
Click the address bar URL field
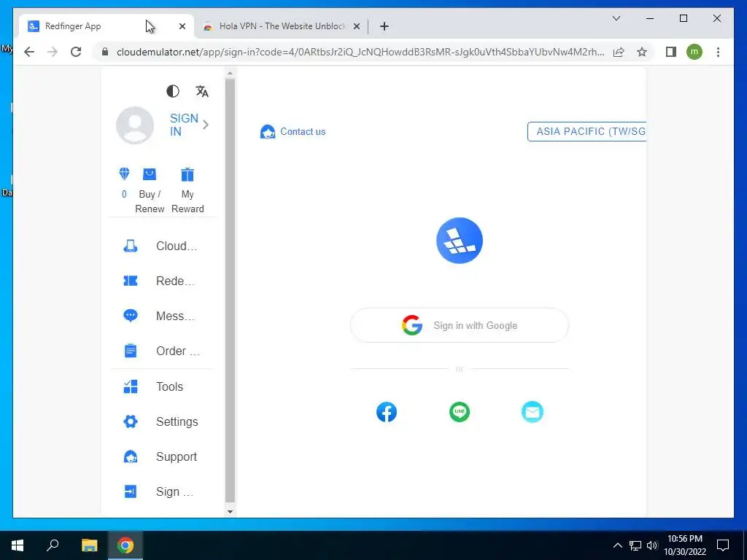(x=360, y=52)
